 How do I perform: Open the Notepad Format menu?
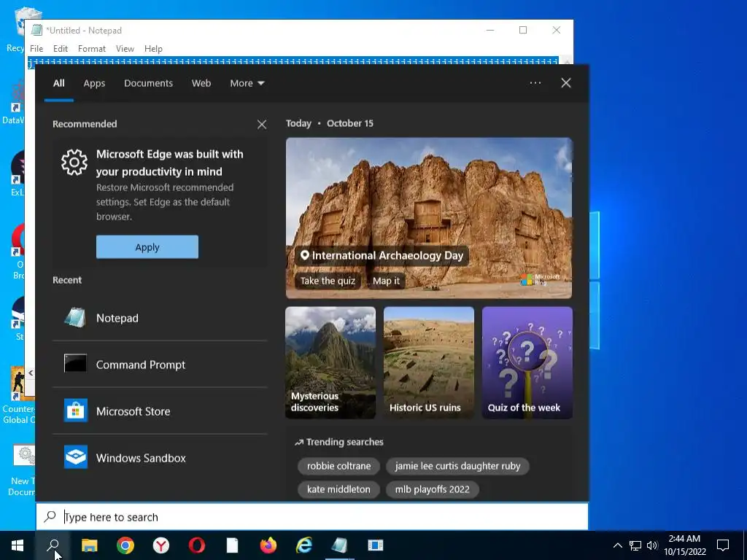click(91, 49)
